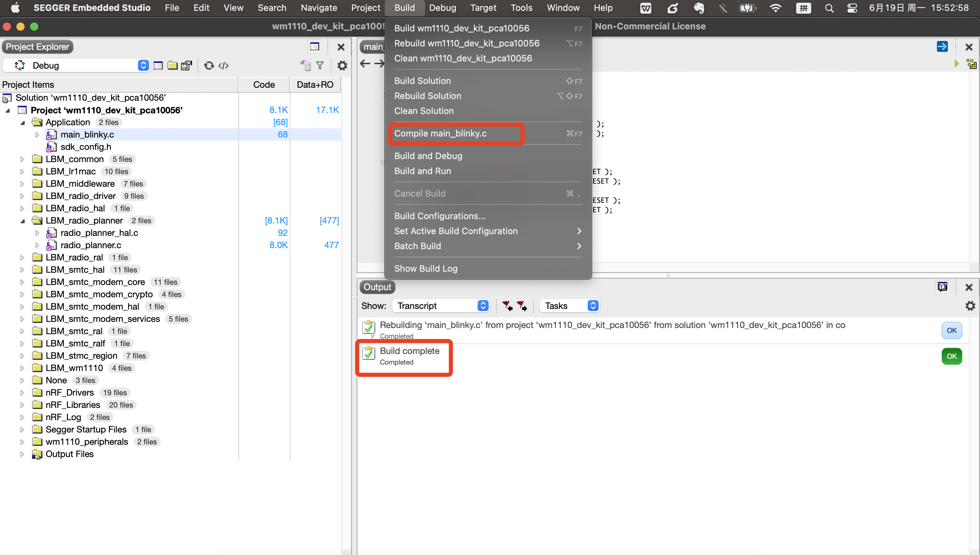Viewport: 980px width, 555px height.
Task: Click the filter funnel icon in Project Explorer
Action: click(320, 65)
